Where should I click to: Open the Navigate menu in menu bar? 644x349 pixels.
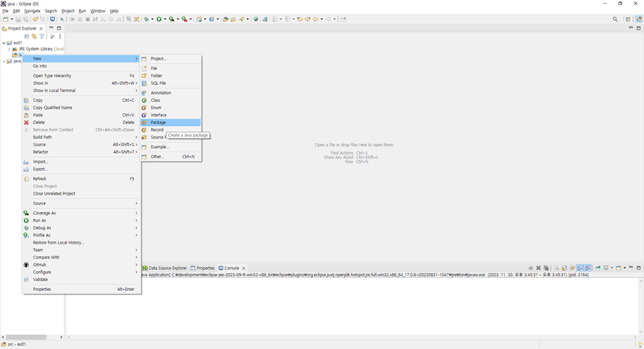pyautogui.click(x=32, y=11)
